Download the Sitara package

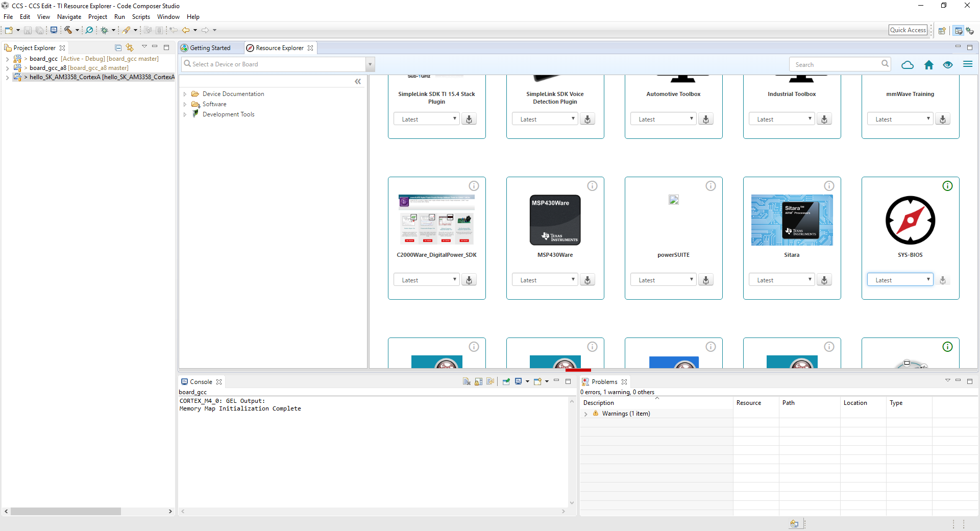click(x=824, y=280)
